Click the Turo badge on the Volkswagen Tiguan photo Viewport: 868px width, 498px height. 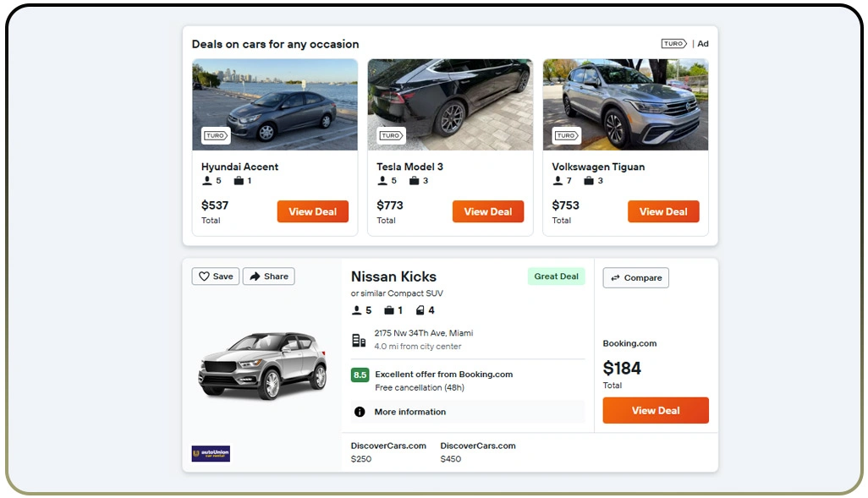point(566,135)
